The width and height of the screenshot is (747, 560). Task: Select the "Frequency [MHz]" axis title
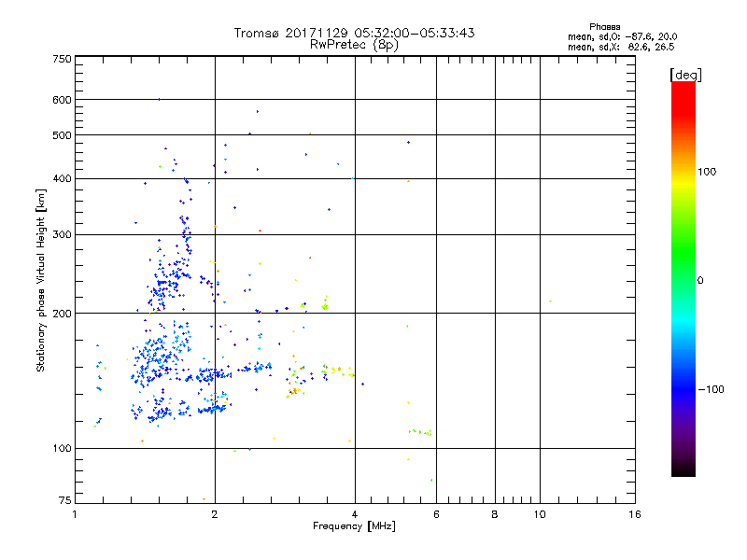[x=354, y=526]
